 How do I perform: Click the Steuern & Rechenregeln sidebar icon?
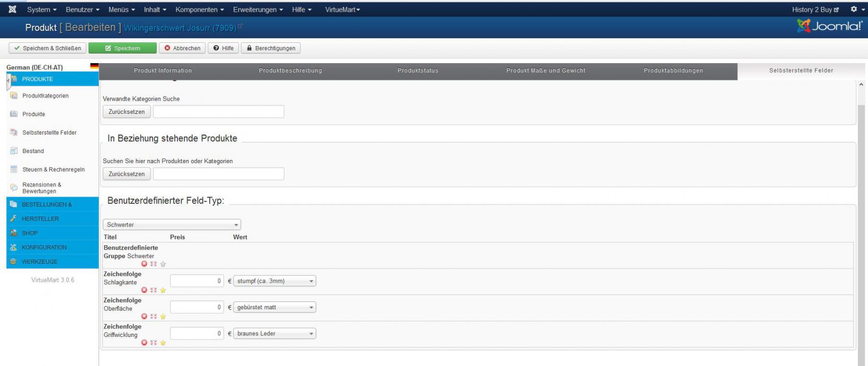click(x=14, y=169)
